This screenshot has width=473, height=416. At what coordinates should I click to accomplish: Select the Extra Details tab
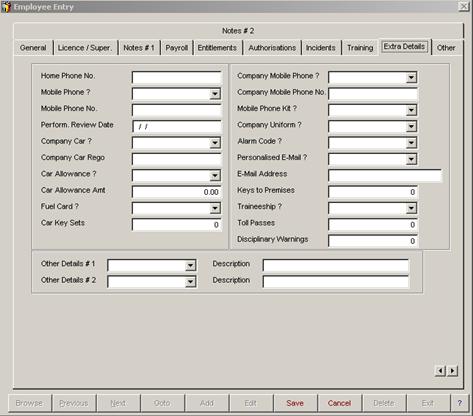[x=404, y=47]
